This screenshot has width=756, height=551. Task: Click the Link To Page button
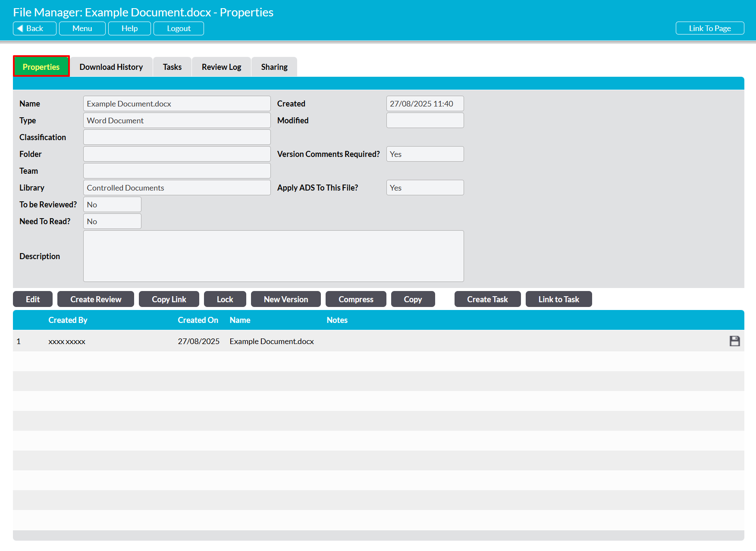pyautogui.click(x=709, y=28)
